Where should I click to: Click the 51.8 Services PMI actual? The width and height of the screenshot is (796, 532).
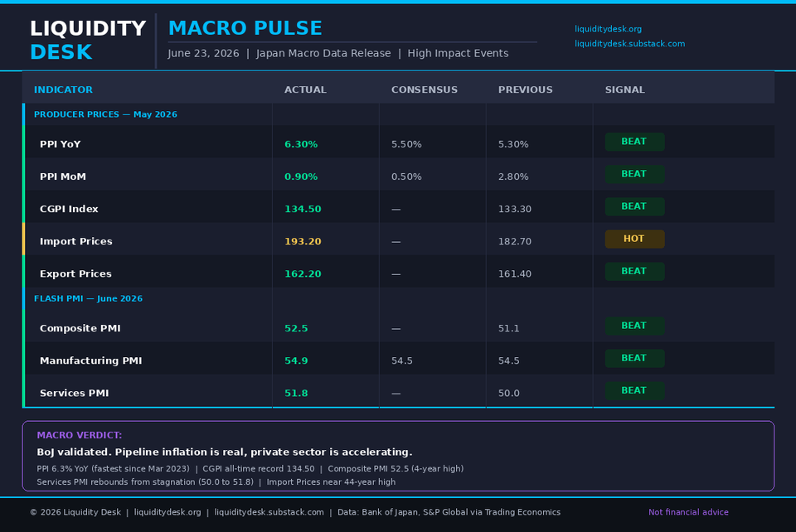[296, 393]
